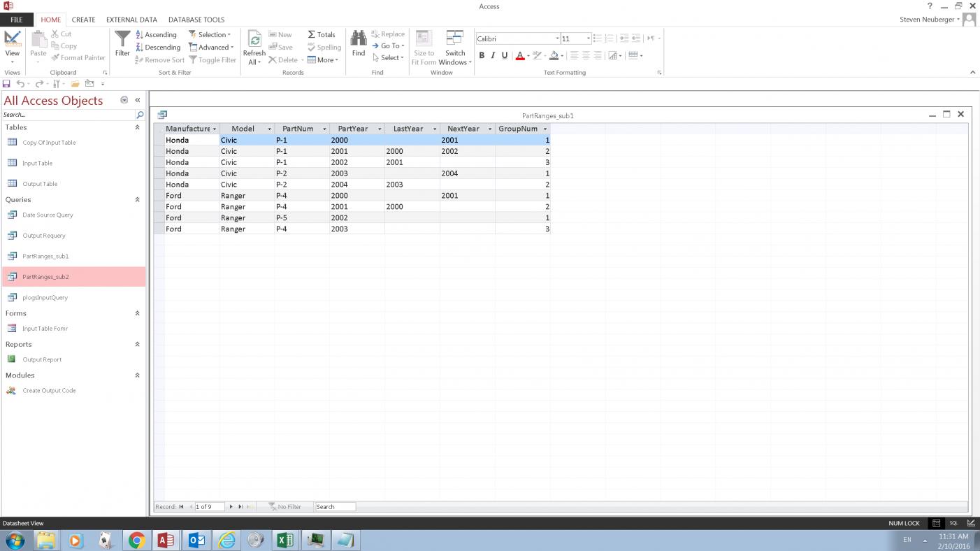This screenshot has width=980, height=551.
Task: Click the Filter funnel icon
Action: coord(122,41)
